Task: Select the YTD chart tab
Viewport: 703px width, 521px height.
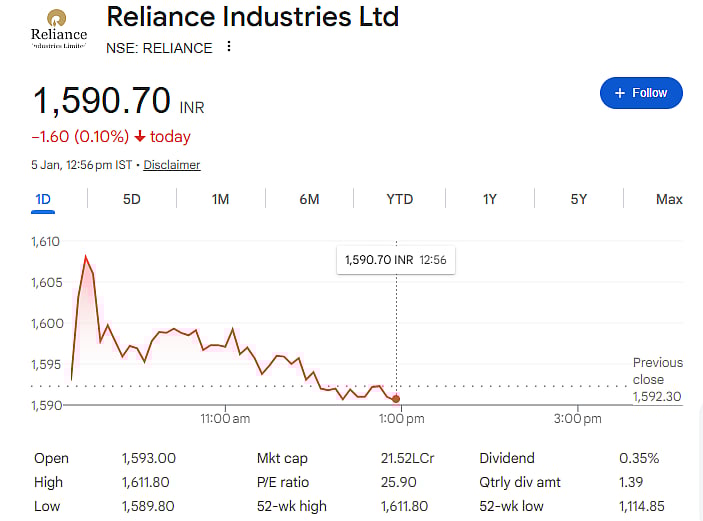Action: pyautogui.click(x=400, y=199)
